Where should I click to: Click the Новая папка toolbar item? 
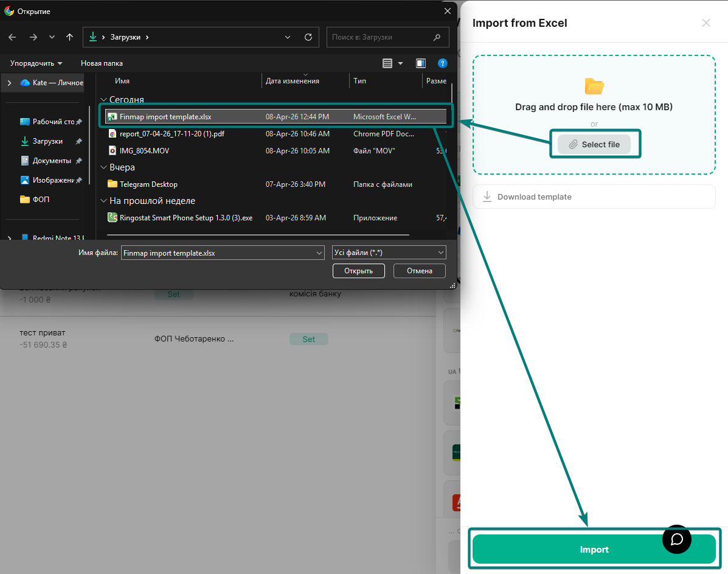(102, 63)
